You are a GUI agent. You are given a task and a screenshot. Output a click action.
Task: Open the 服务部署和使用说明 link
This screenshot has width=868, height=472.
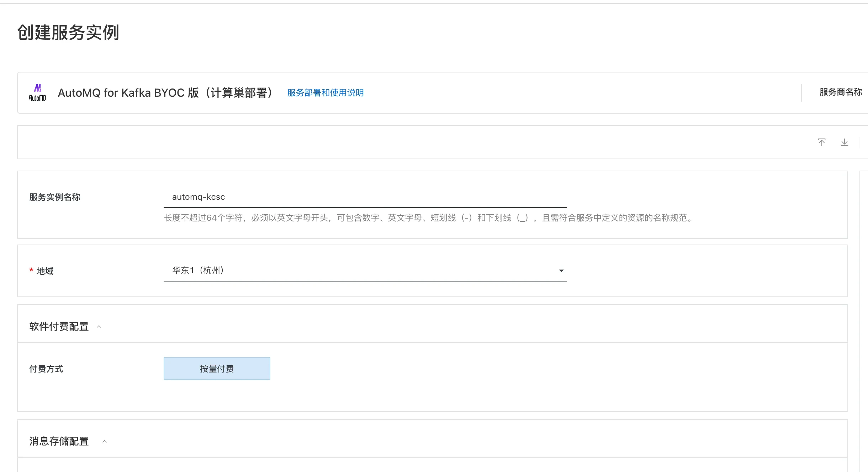(325, 93)
